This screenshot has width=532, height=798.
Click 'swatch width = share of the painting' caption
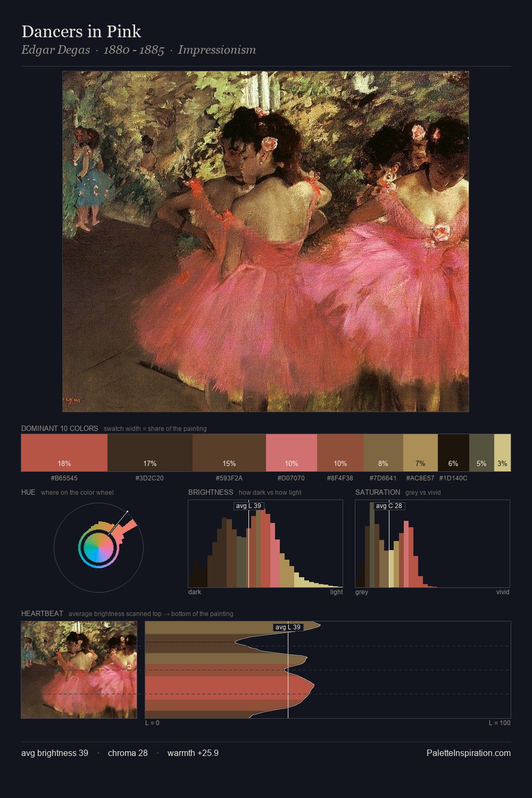[155, 429]
